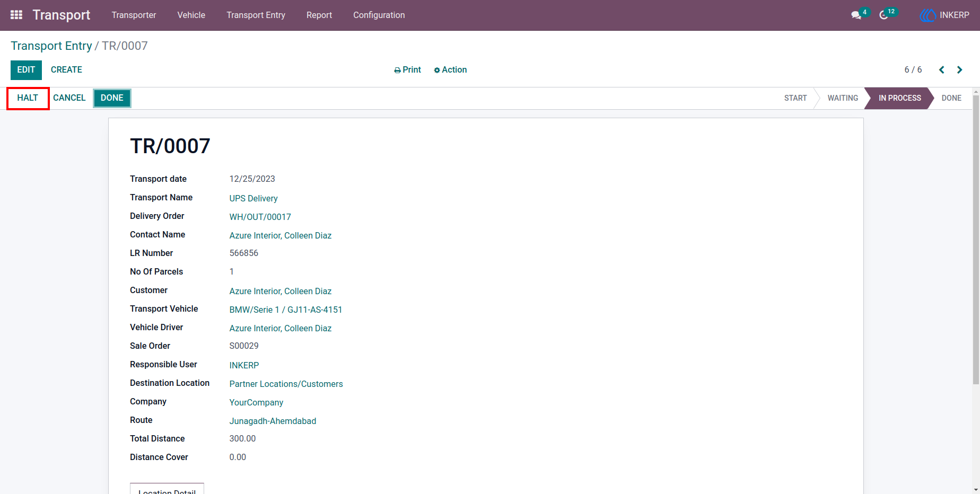Go to previous record arrow
Image resolution: width=980 pixels, height=494 pixels.
pyautogui.click(x=942, y=70)
